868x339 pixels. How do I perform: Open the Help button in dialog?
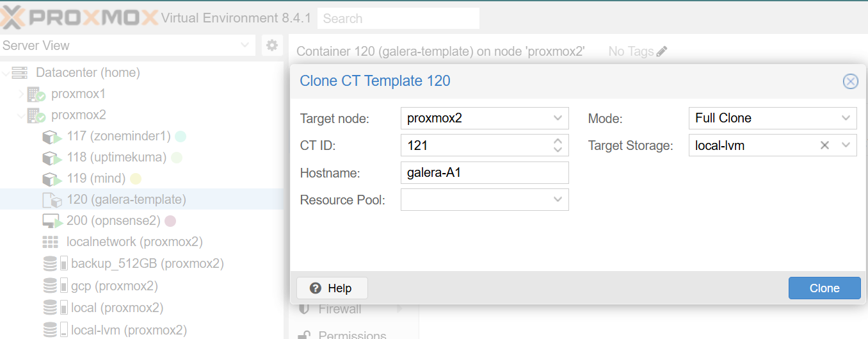point(332,288)
